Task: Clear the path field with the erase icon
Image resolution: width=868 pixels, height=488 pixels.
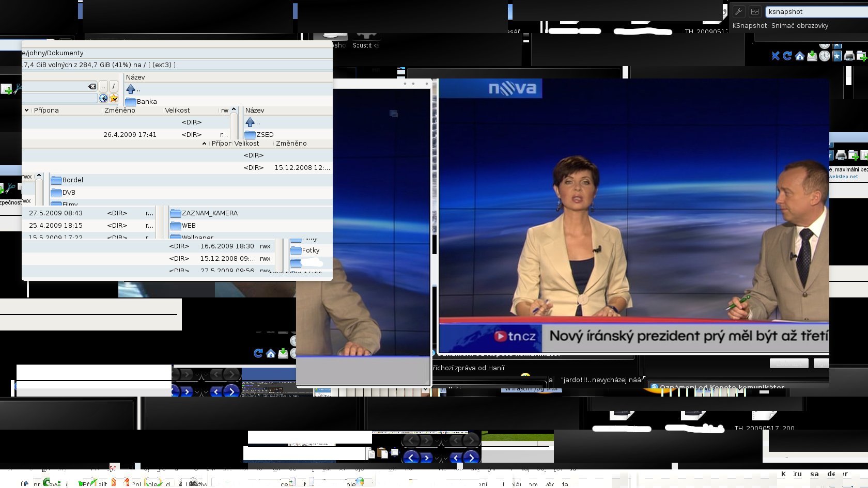Action: 92,86
